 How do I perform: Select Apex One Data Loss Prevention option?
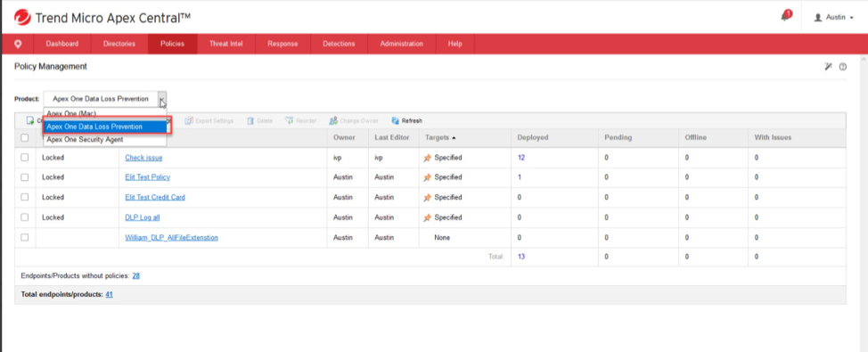click(x=105, y=127)
